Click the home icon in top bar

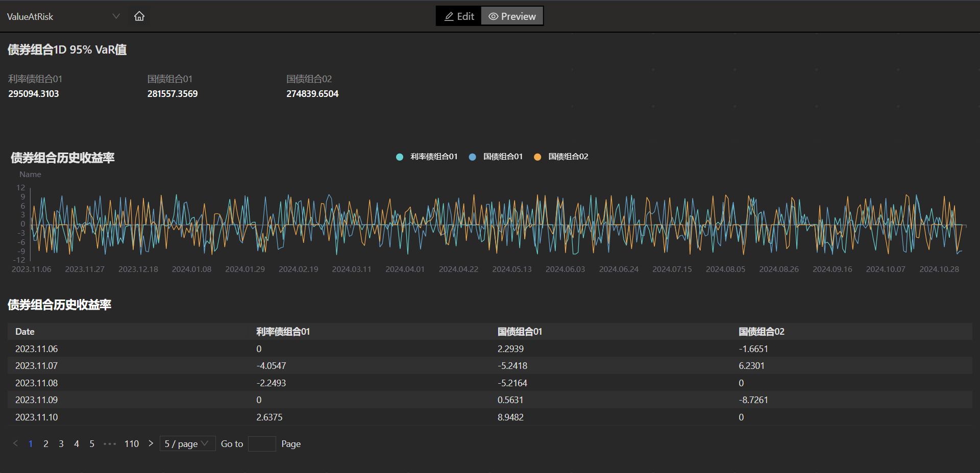[139, 16]
